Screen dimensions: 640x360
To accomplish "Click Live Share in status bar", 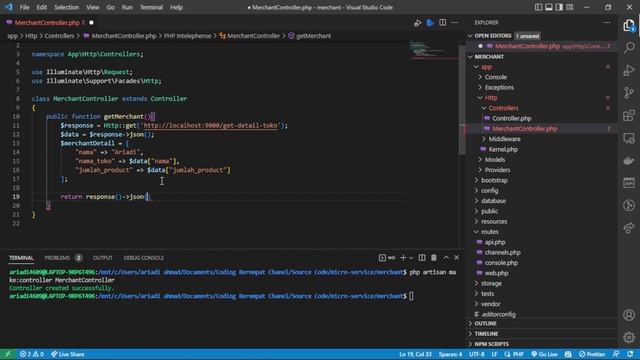I will point(68,354).
